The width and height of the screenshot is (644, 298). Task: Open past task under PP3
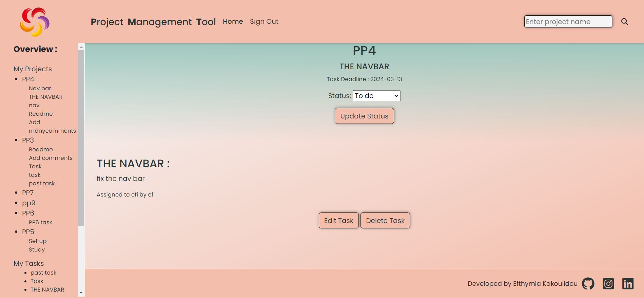point(42,183)
